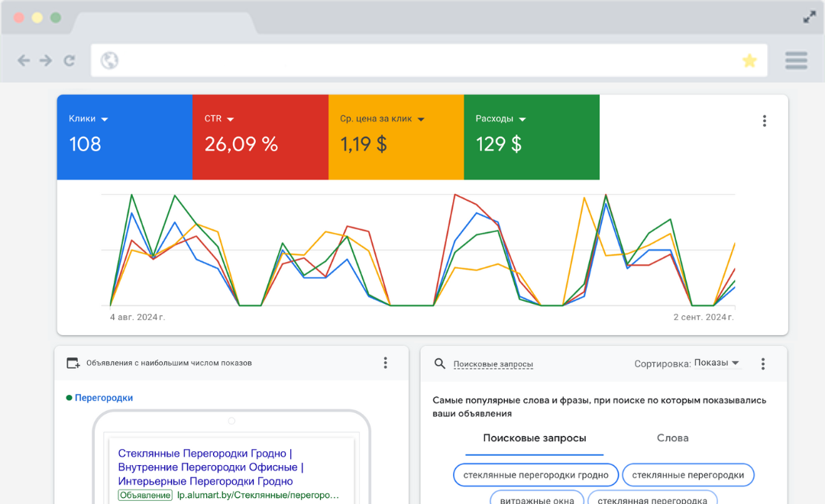Open three-dot menu of search queries card
The image size is (825, 504).
(762, 363)
